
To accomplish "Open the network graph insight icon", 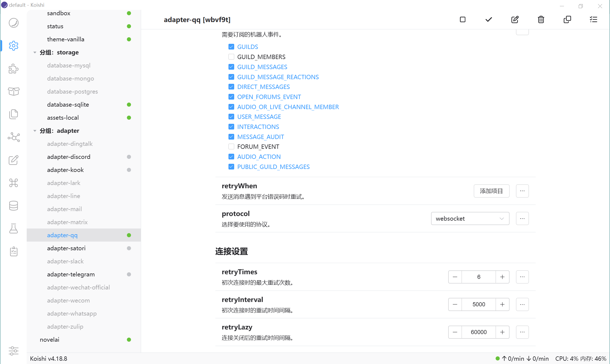I will point(14,137).
